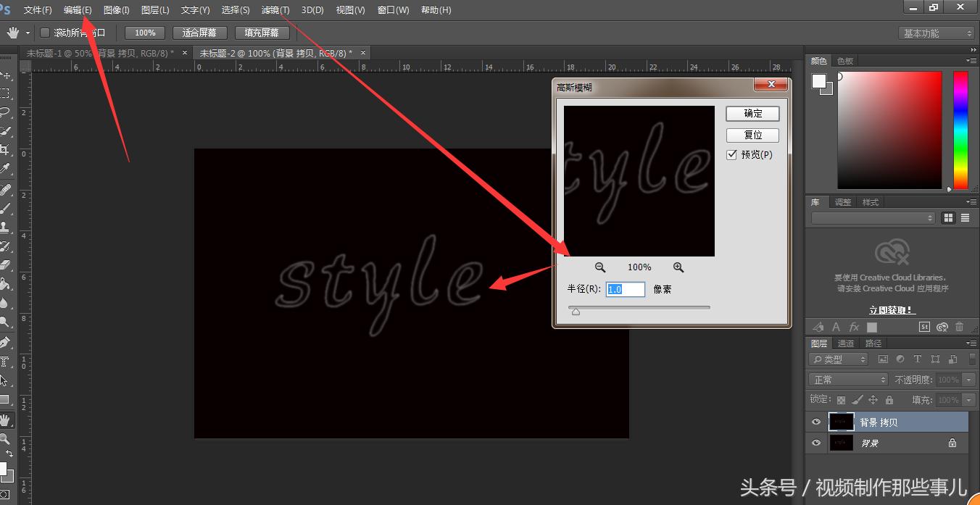Click the lock all icon in Layers
Image resolution: width=980 pixels, height=505 pixels.
[889, 400]
